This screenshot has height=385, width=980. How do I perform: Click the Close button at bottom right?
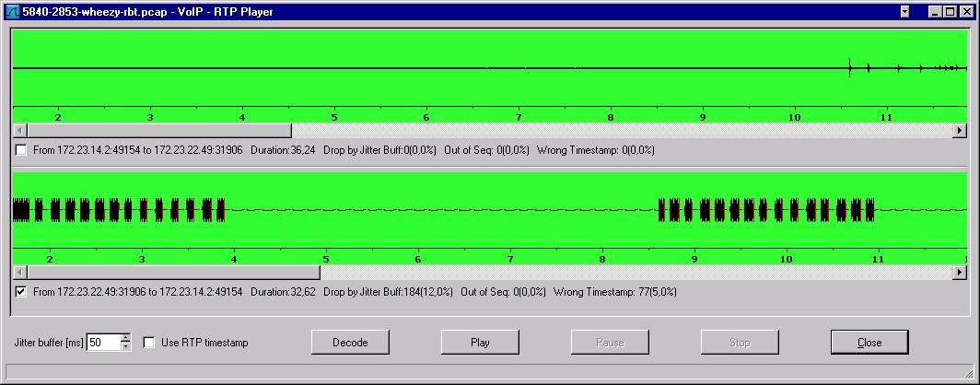[x=869, y=343]
